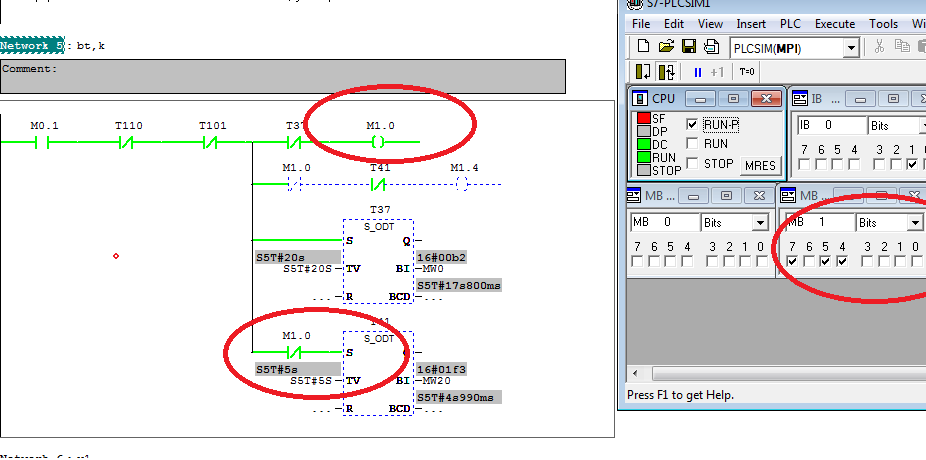Open the View menu
This screenshot has width=926, height=460.
point(710,24)
